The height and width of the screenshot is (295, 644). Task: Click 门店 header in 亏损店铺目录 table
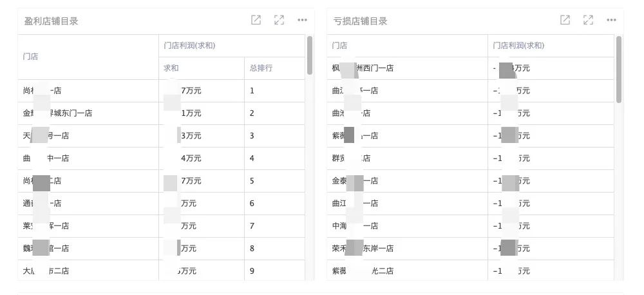click(339, 46)
